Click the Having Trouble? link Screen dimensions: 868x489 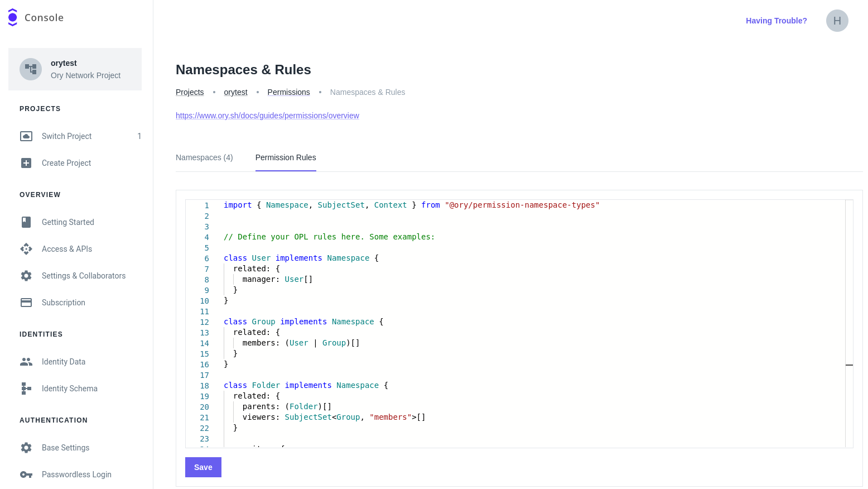click(776, 21)
